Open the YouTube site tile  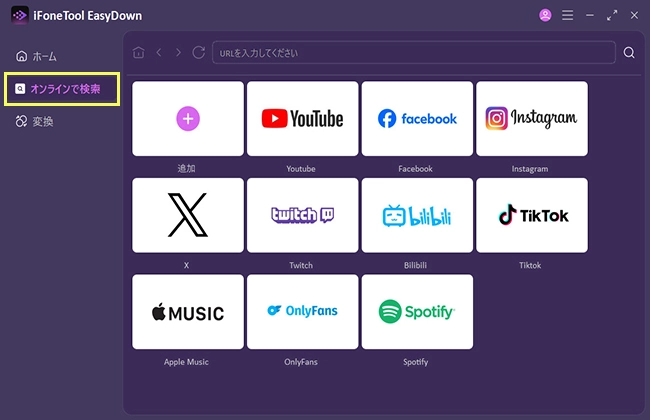pos(302,119)
